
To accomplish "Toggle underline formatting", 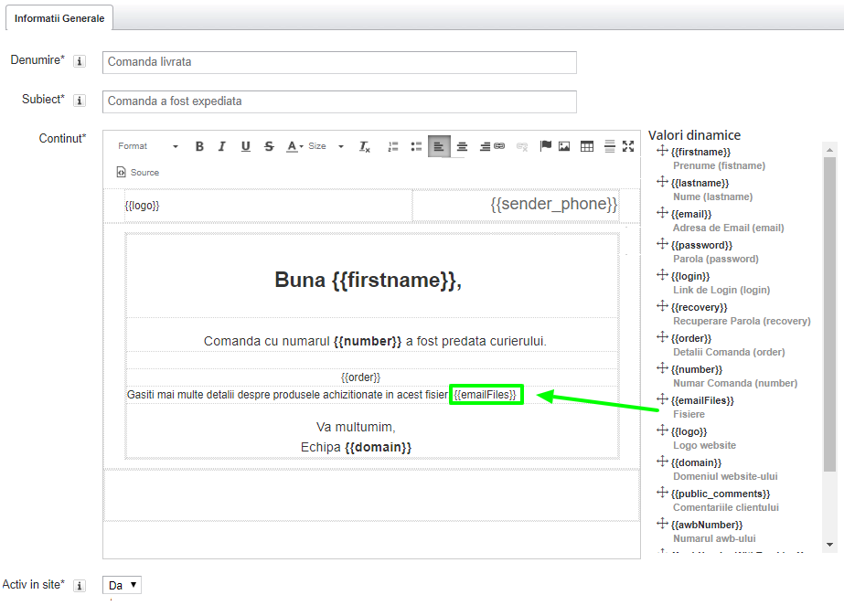I will tap(245, 146).
